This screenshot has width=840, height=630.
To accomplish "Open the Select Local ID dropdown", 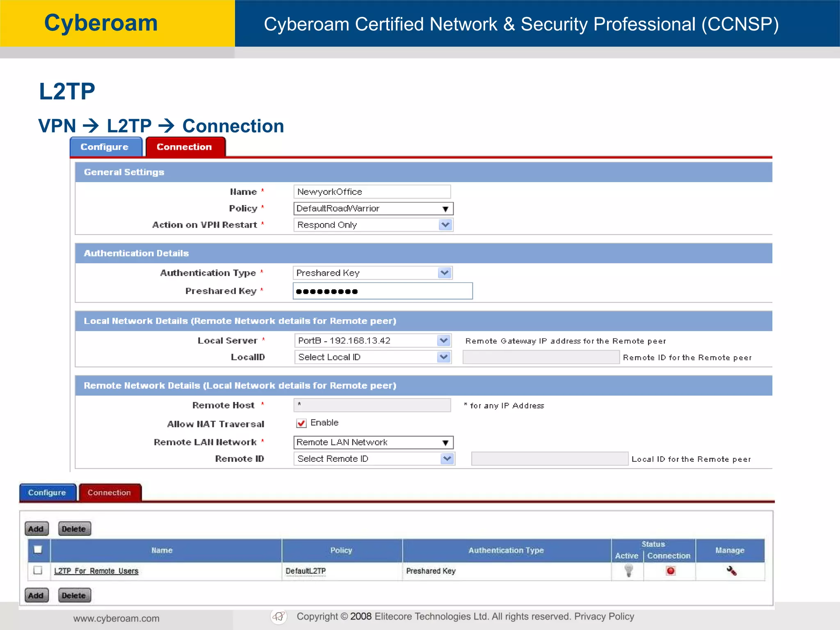I will click(x=373, y=357).
